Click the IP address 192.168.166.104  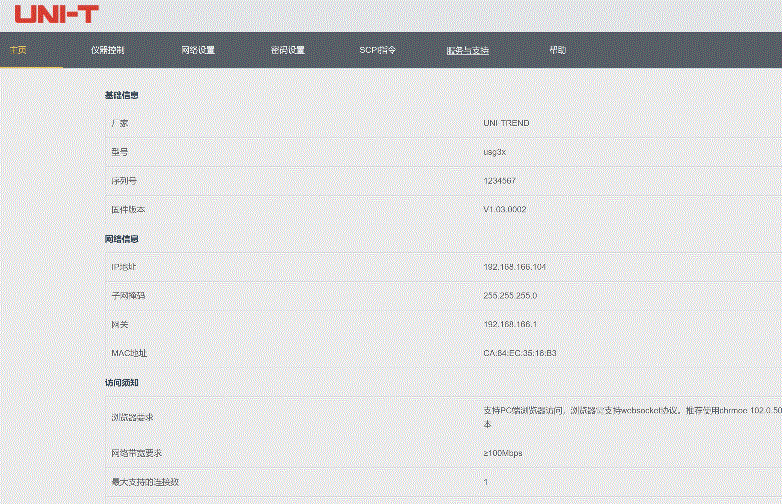click(514, 267)
